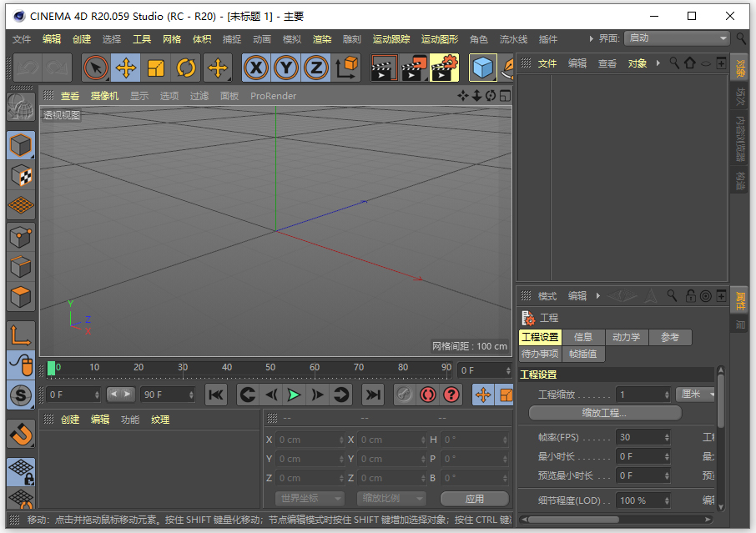Open the 世界坐标 coordinate dropdown
The height and width of the screenshot is (533, 756).
pyautogui.click(x=309, y=497)
